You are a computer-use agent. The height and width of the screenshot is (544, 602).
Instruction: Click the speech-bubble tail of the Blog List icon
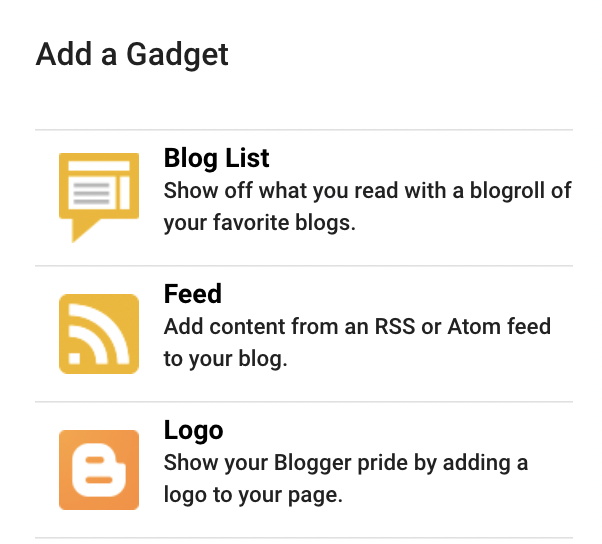[84, 230]
